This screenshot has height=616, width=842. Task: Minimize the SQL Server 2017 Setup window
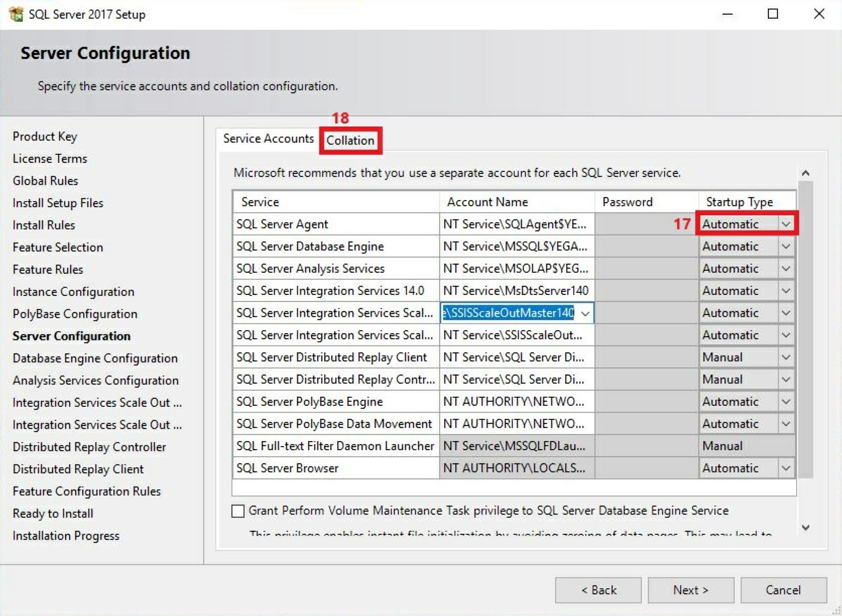click(x=728, y=14)
